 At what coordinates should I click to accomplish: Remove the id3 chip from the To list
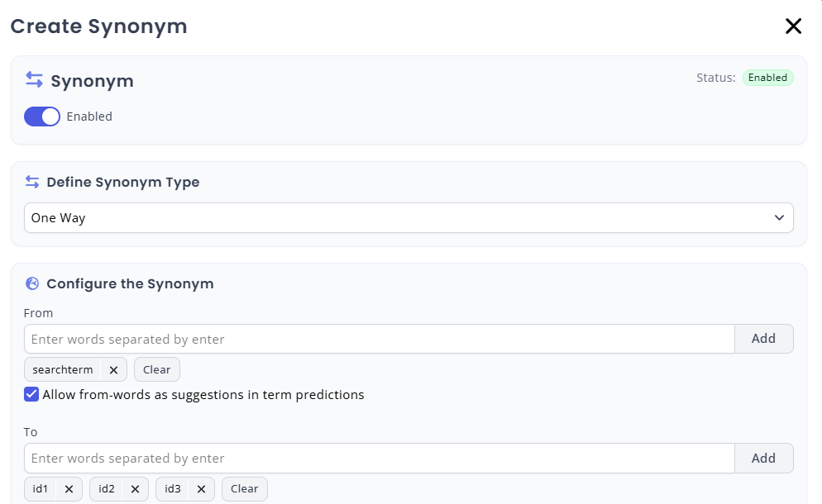(x=201, y=488)
